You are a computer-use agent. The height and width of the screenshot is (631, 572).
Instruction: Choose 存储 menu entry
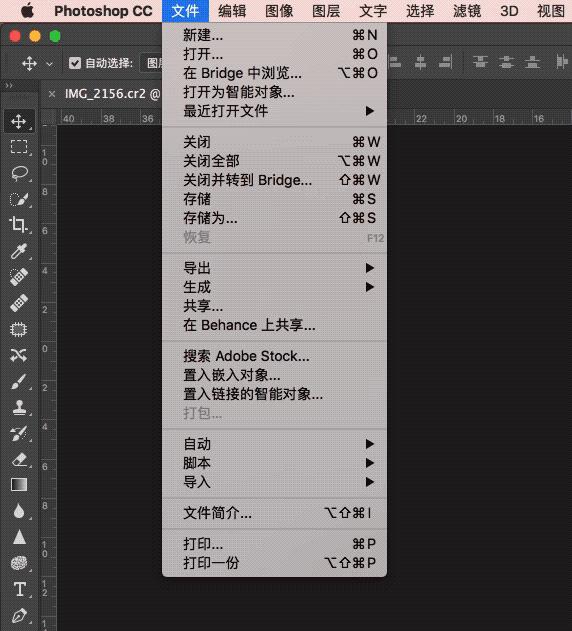coord(275,199)
